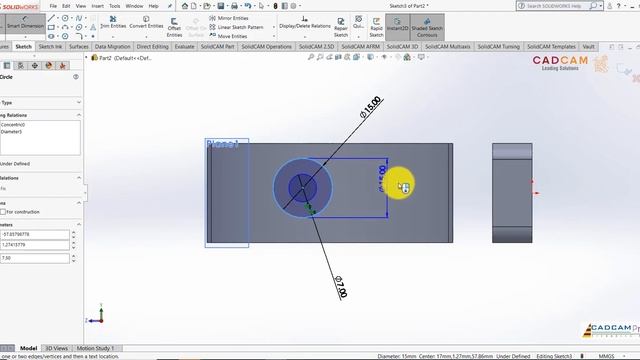
Task: Increment the radius value stepper
Action: coord(73,256)
